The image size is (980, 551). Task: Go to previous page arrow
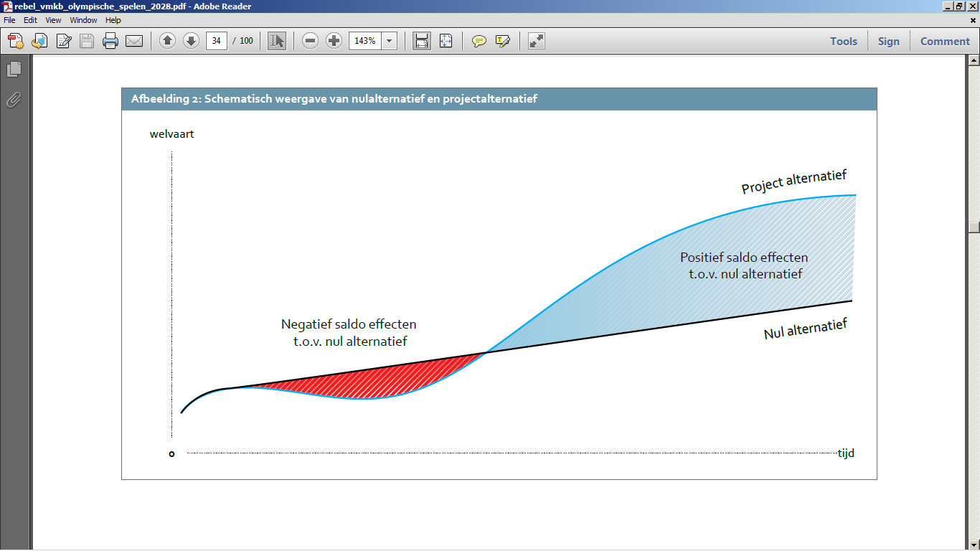(x=167, y=41)
